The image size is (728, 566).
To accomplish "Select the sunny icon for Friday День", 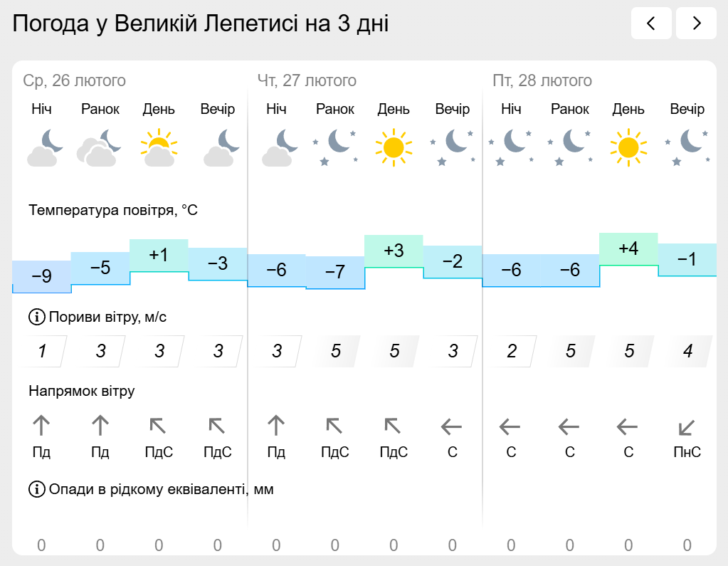I will (628, 147).
